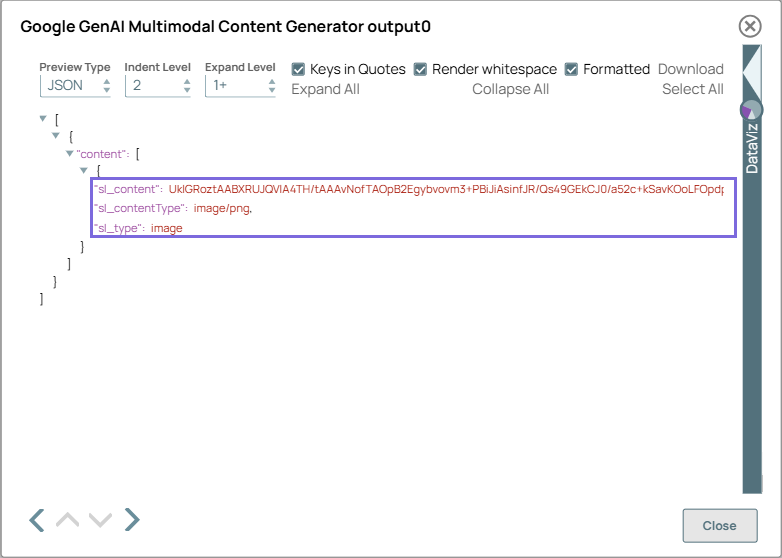782x558 pixels.
Task: Uncheck Keys in Quotes checkbox
Action: (x=298, y=69)
